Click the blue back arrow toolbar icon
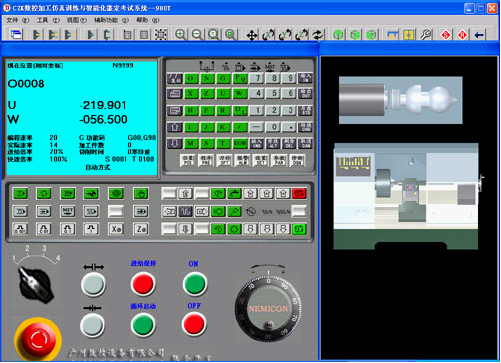This screenshot has width=501, height=363. (479, 35)
